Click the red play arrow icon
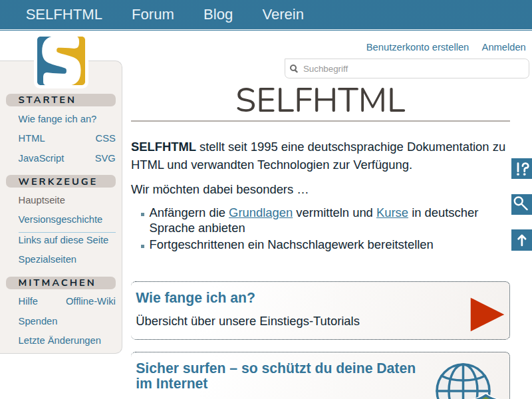 pos(487,315)
